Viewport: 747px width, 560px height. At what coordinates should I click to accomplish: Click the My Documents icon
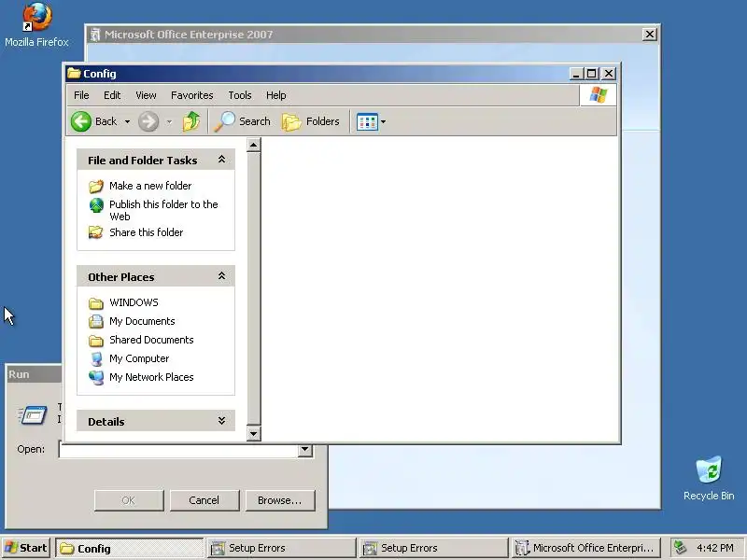[x=96, y=321]
